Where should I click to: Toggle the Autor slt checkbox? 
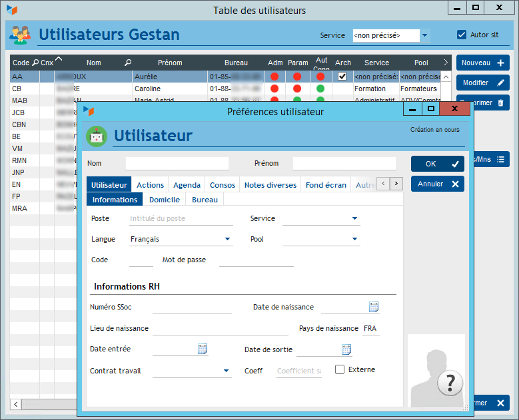coord(462,35)
